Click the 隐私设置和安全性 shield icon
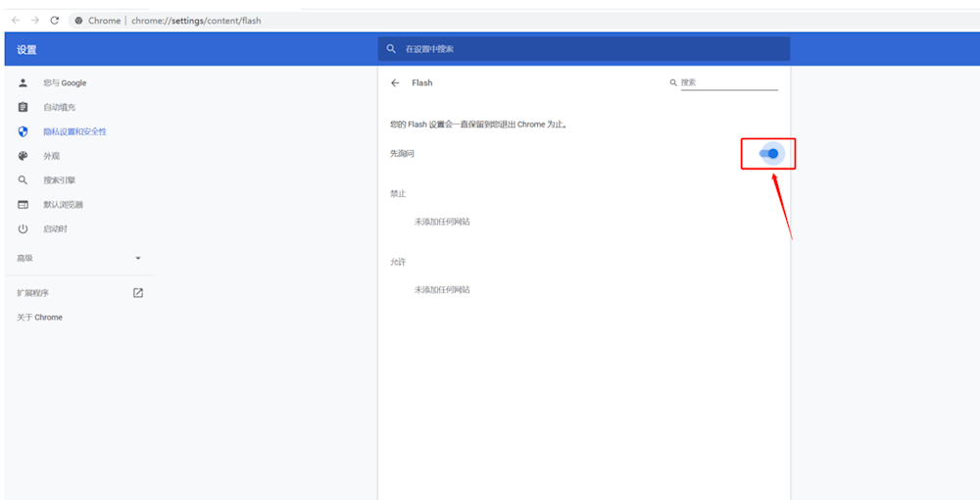The image size is (980, 500). pyautogui.click(x=24, y=131)
